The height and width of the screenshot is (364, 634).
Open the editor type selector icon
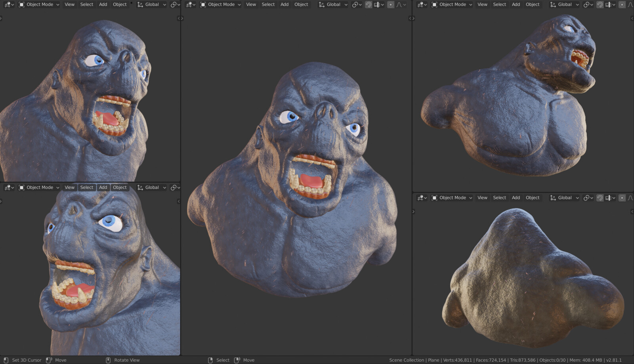[x=7, y=4]
